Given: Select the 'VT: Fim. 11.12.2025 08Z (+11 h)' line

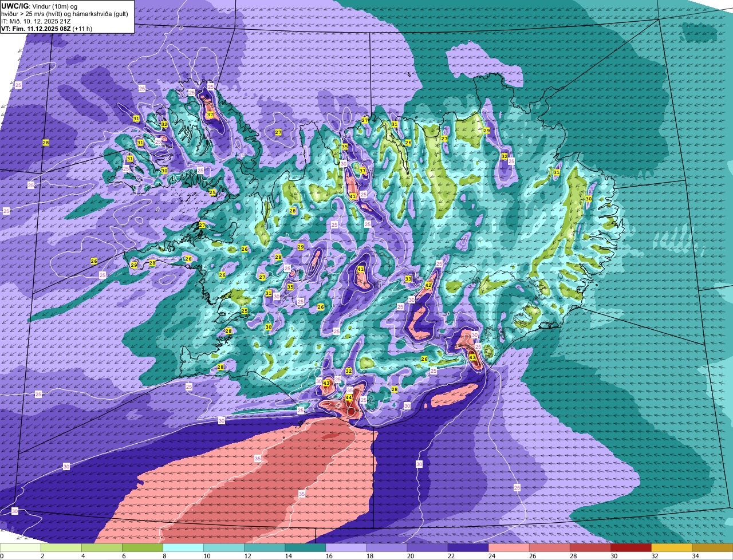Looking at the screenshot, I should (x=47, y=28).
